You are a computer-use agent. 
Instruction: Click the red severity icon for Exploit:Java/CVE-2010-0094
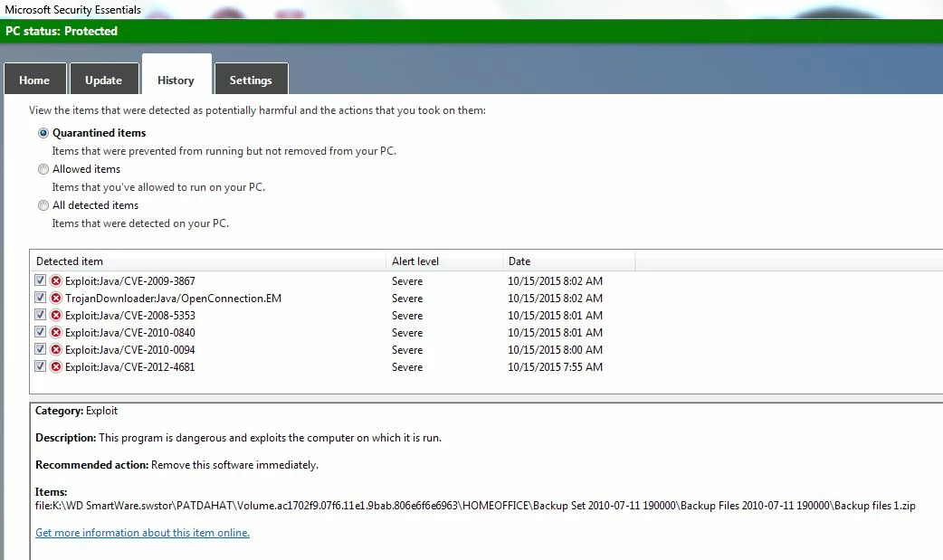56,349
